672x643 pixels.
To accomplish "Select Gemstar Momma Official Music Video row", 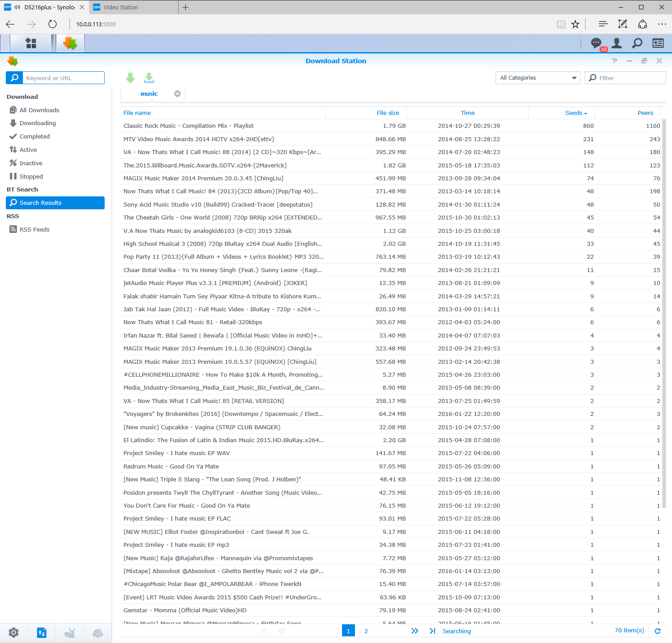I will [390, 610].
